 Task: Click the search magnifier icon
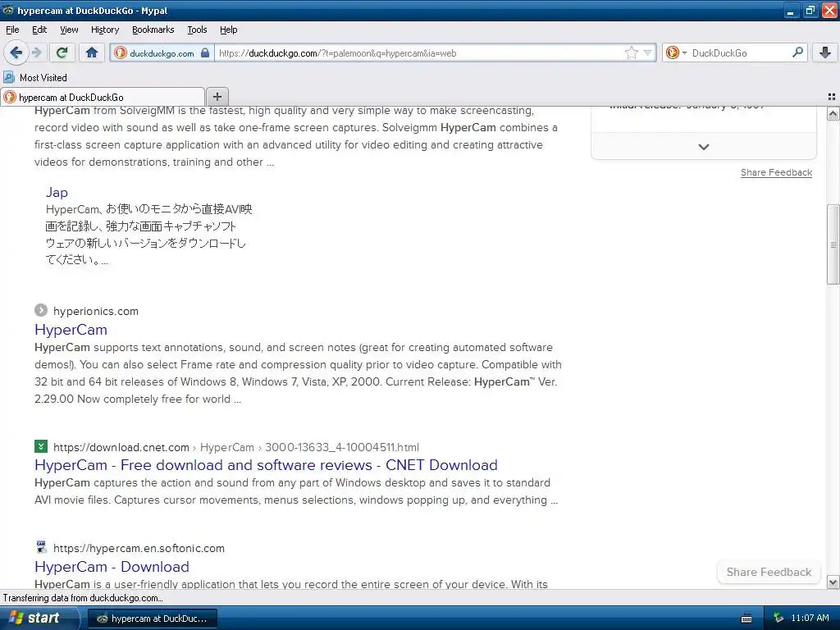[x=797, y=52]
